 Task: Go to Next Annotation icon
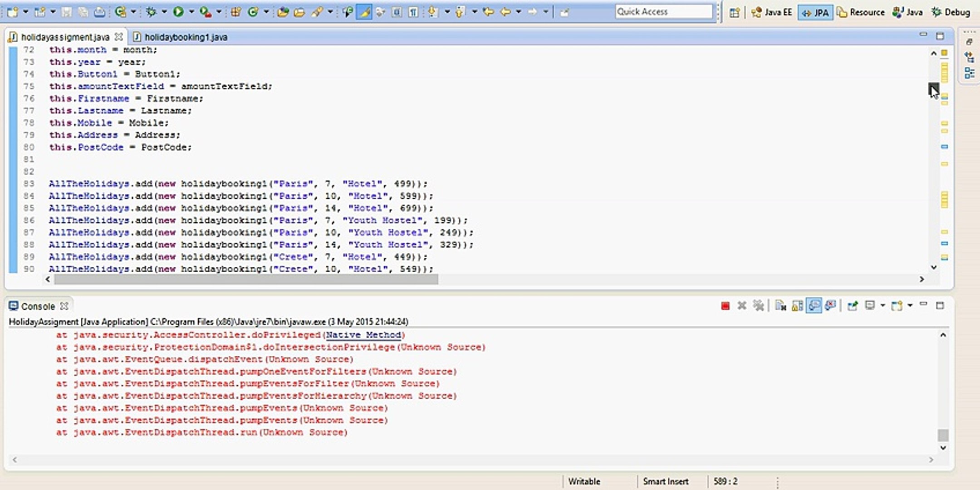coord(432,12)
